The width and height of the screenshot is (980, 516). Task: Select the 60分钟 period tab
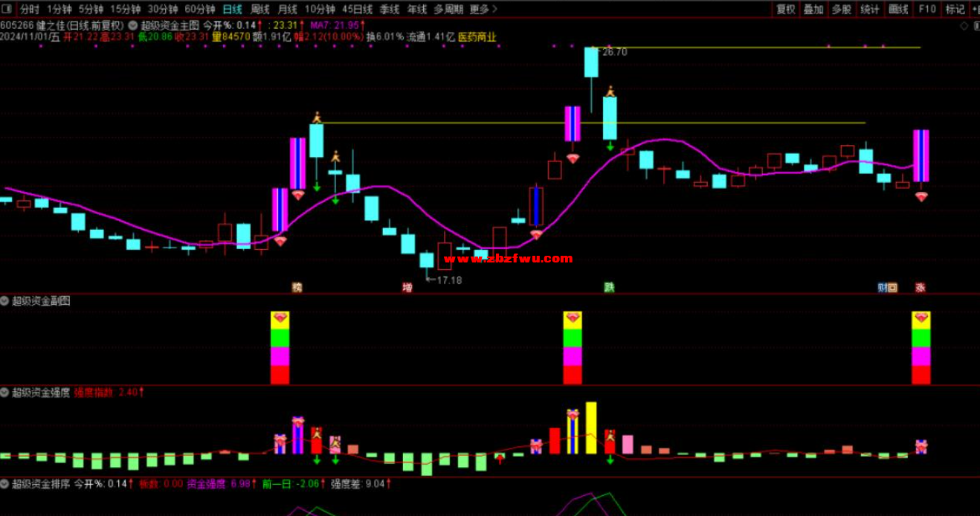pos(199,10)
